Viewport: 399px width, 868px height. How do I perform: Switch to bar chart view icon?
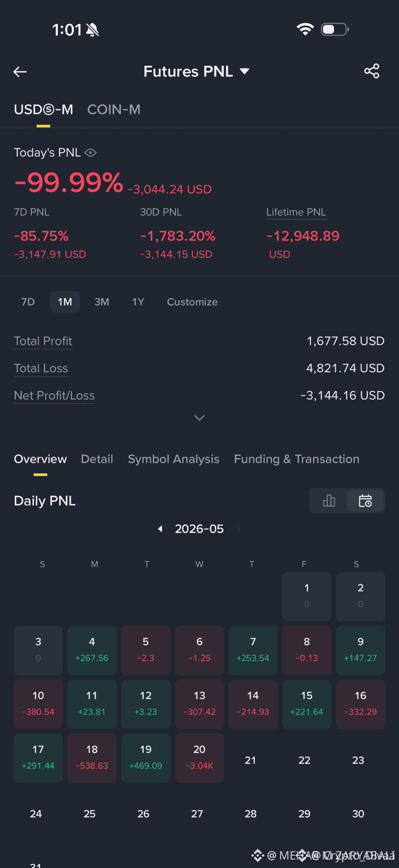click(329, 501)
